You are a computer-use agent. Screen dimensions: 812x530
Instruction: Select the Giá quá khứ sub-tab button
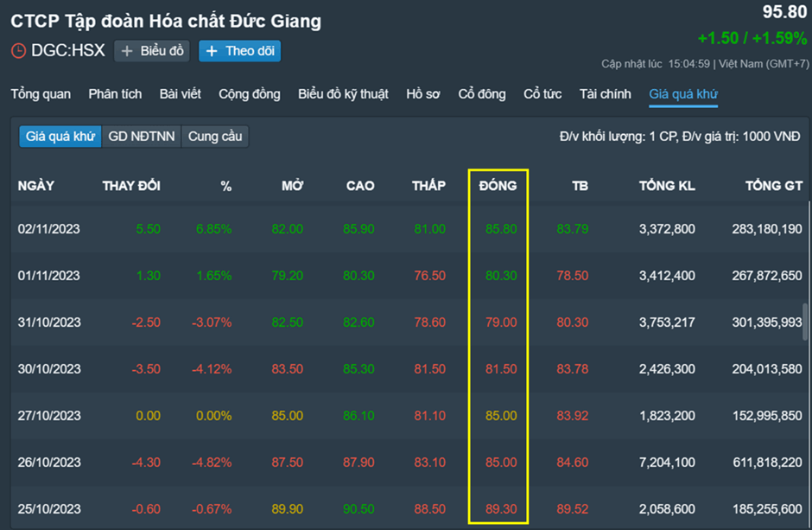(60, 137)
